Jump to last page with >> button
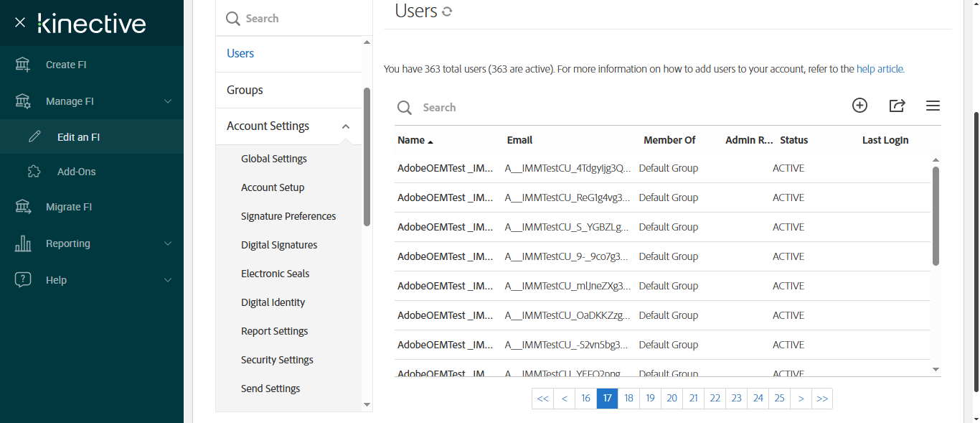This screenshot has width=980, height=423. [822, 399]
